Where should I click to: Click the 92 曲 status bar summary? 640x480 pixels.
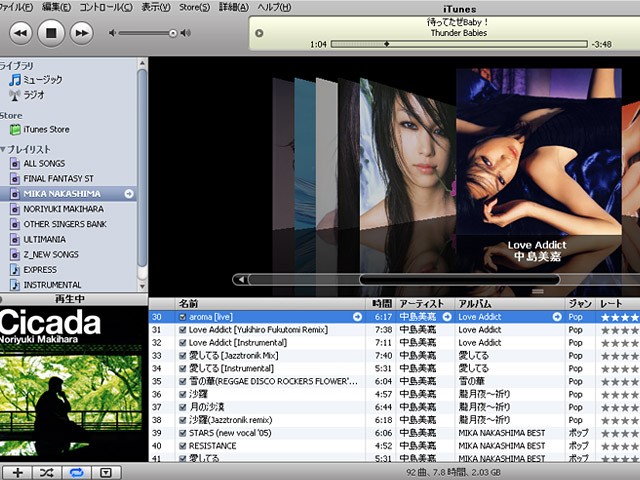click(453, 472)
